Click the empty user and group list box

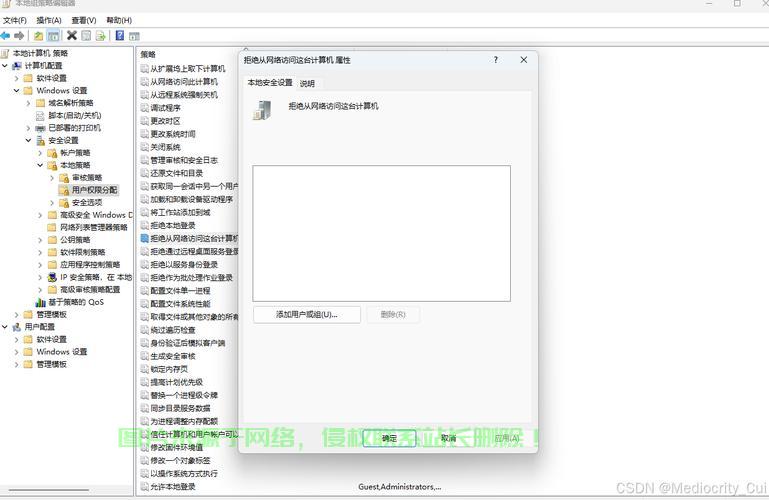(381, 233)
